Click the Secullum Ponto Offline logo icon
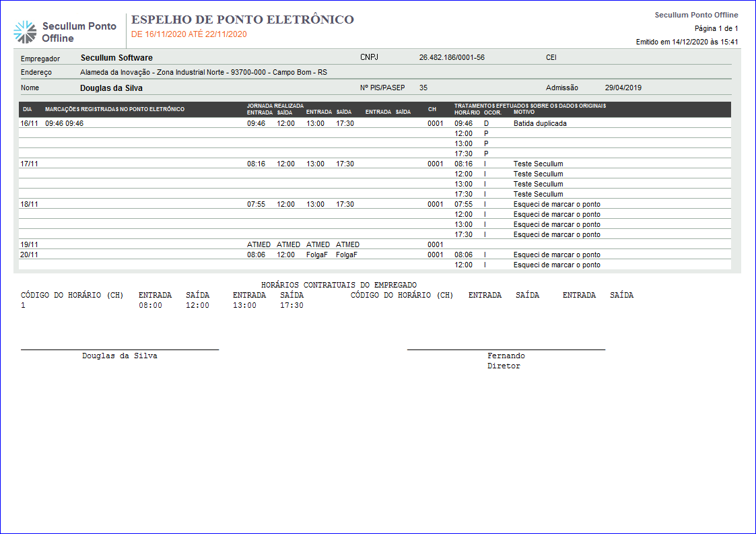Image resolution: width=756 pixels, height=534 pixels. click(x=26, y=32)
